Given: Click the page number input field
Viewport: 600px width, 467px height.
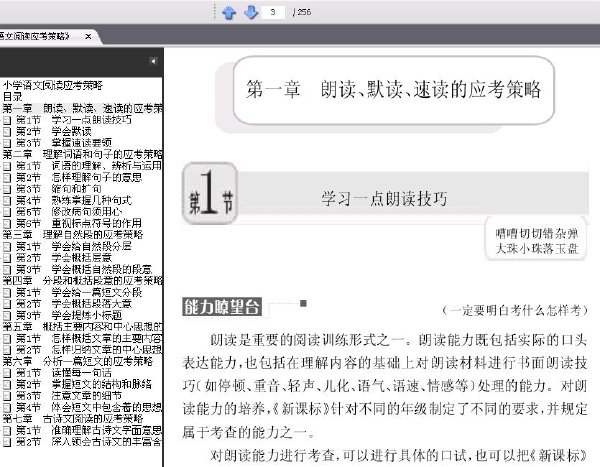Looking at the screenshot, I should pyautogui.click(x=273, y=12).
